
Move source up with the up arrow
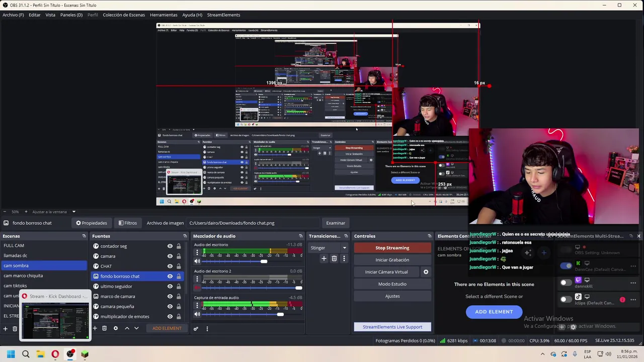(x=127, y=328)
